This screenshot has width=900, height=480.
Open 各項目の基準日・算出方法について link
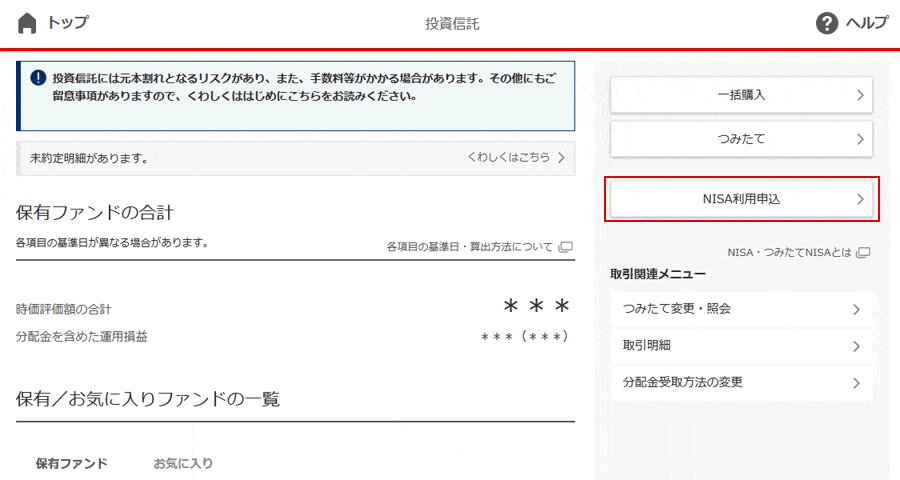point(470,247)
